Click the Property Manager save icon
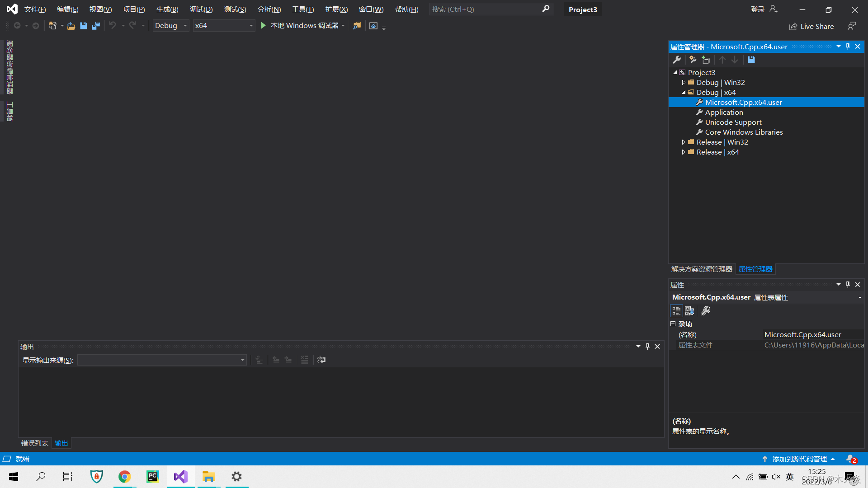The width and height of the screenshot is (868, 488). [x=751, y=60]
